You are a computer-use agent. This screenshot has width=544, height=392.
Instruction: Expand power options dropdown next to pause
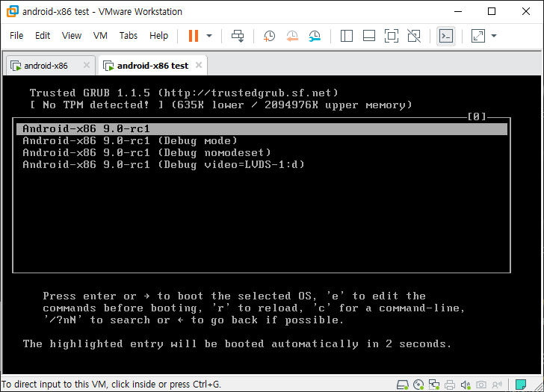(209, 36)
